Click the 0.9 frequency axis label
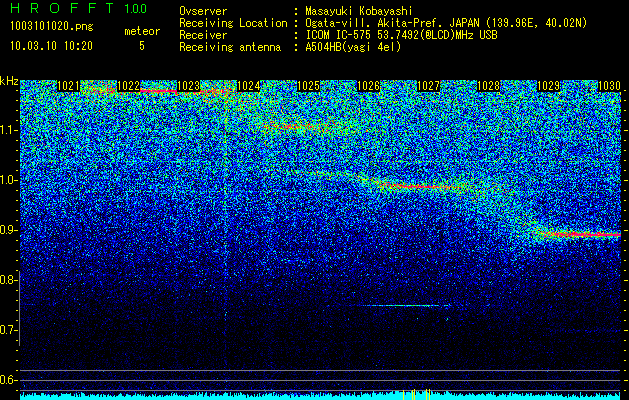This screenshot has height=400, width=629. tap(8, 230)
